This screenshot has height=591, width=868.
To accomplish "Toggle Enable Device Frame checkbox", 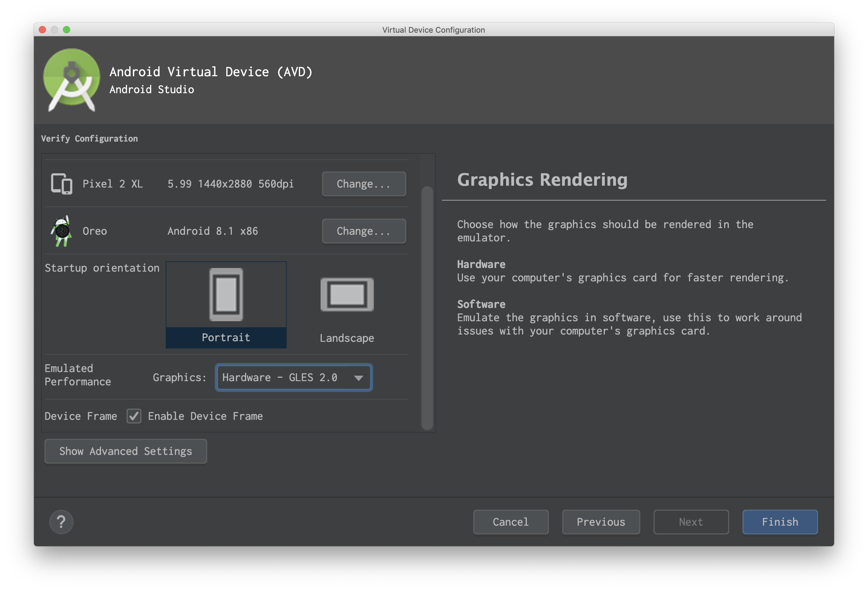I will [134, 416].
